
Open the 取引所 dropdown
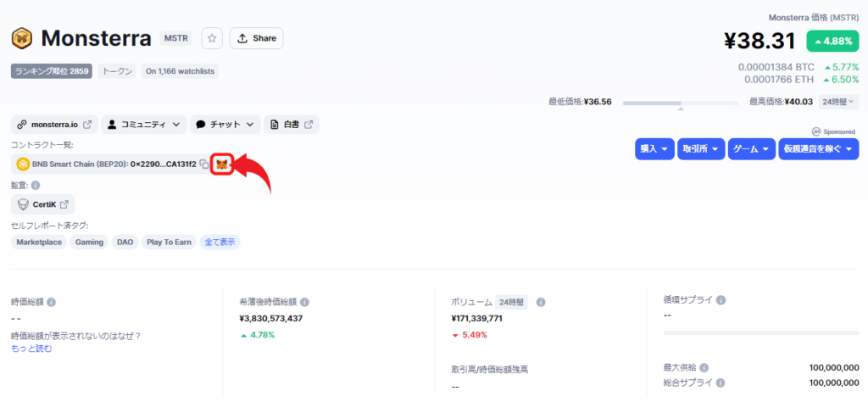point(701,149)
